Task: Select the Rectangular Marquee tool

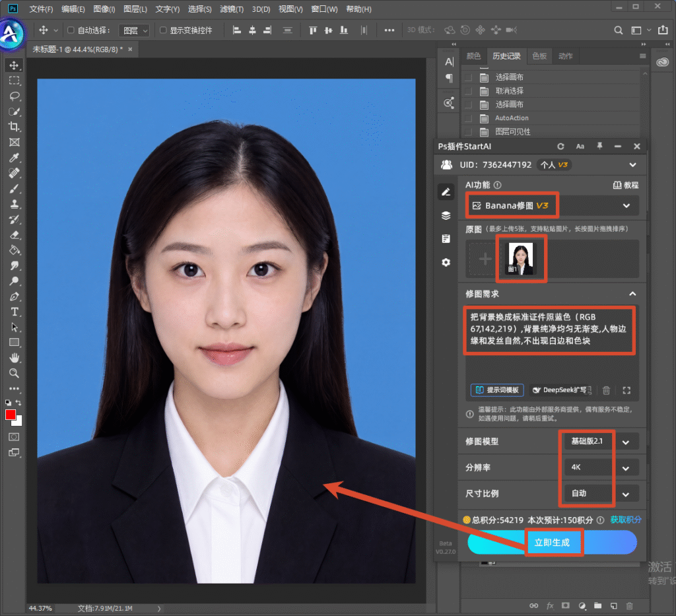Action: click(15, 81)
